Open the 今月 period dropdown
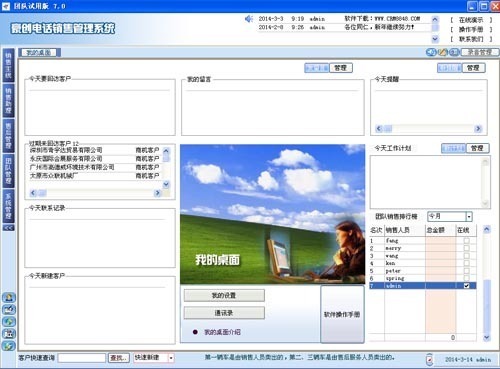 point(469,217)
